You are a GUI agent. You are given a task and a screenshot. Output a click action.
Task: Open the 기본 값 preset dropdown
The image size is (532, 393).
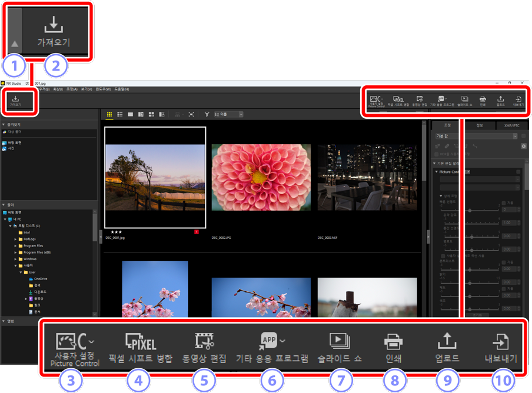(476, 136)
